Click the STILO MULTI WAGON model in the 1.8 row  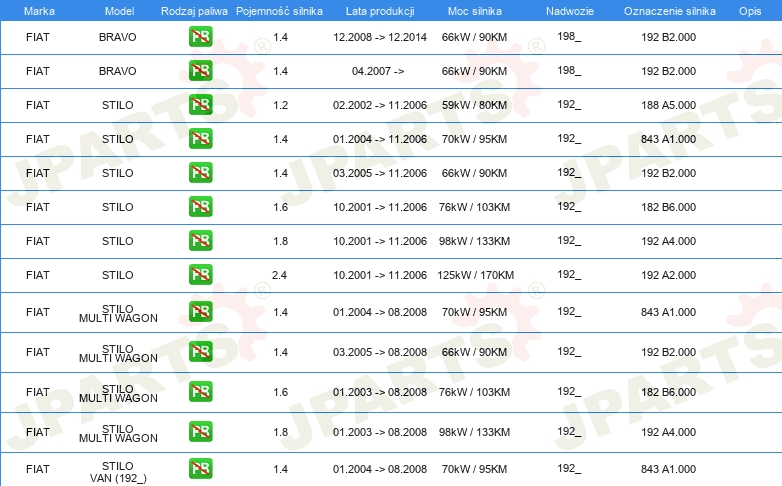coord(118,433)
